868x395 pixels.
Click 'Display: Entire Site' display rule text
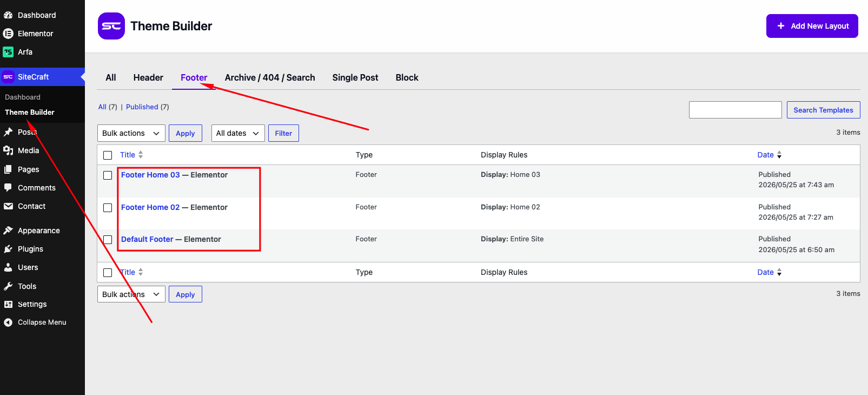point(512,239)
